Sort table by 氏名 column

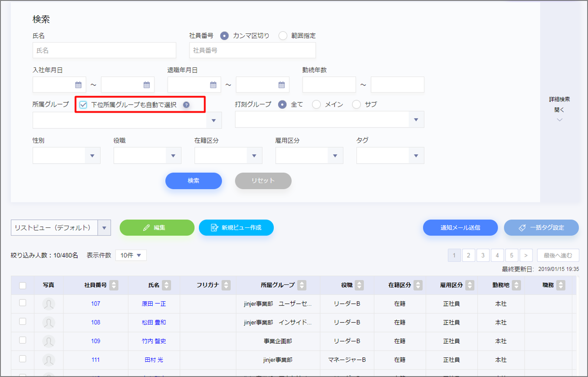(166, 285)
